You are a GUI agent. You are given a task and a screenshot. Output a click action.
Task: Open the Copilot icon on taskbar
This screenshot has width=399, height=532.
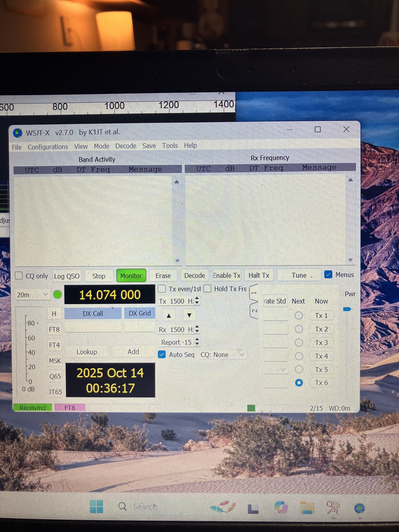[x=281, y=507]
